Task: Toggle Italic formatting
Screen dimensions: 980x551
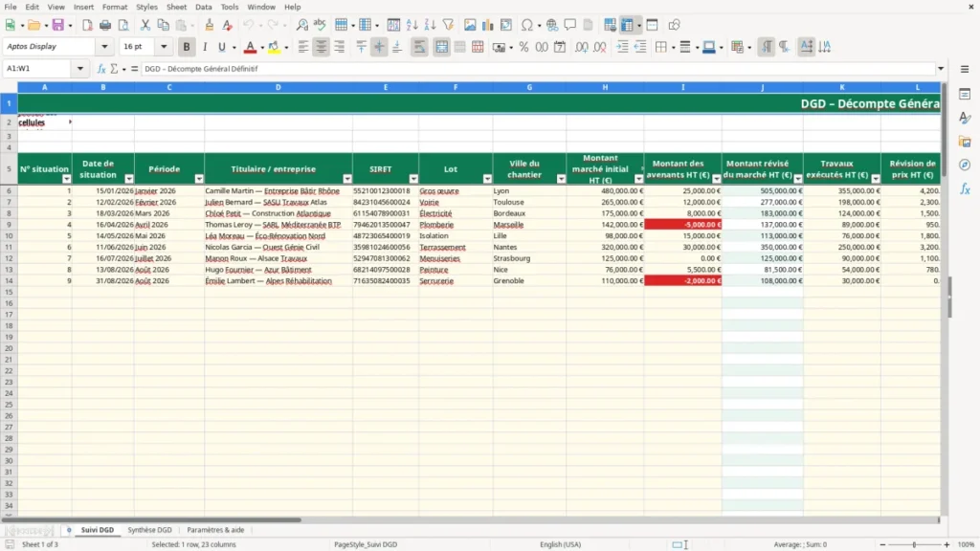Action: 205,47
